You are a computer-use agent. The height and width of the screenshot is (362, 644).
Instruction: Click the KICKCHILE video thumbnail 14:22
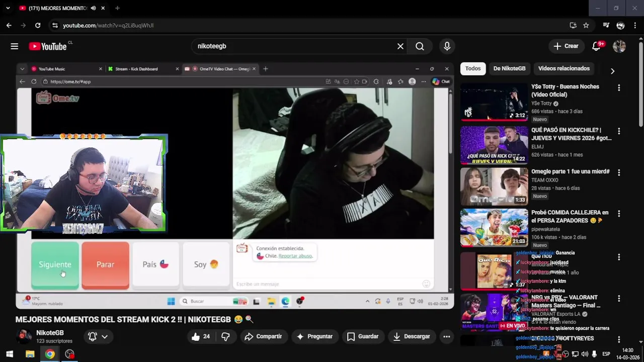(x=494, y=145)
